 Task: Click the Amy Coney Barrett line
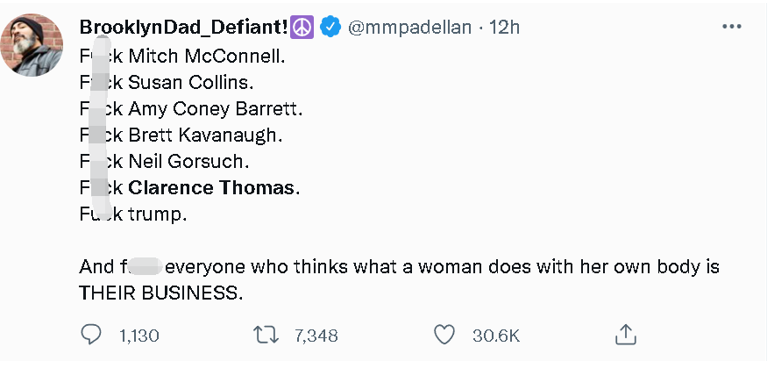191,109
